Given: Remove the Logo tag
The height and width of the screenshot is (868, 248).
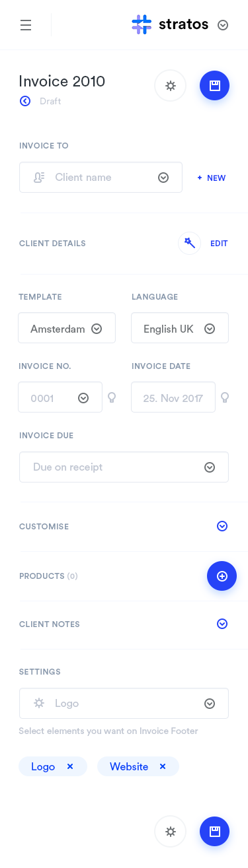Looking at the screenshot, I should tap(70, 766).
